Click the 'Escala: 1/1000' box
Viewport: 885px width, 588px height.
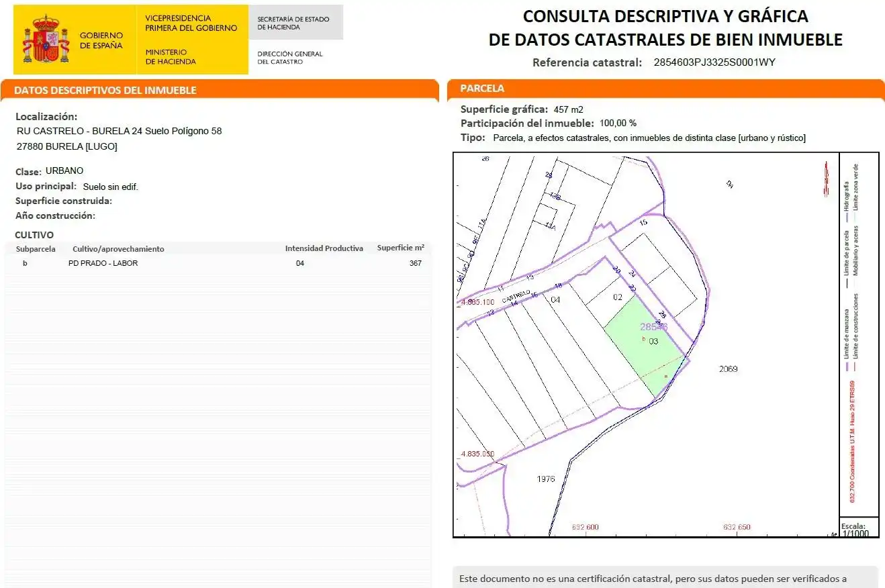point(859,529)
